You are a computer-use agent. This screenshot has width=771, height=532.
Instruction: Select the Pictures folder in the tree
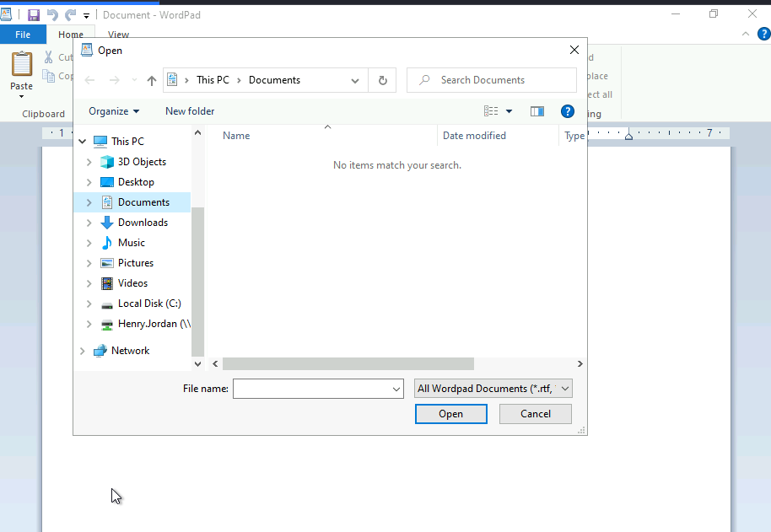click(136, 263)
